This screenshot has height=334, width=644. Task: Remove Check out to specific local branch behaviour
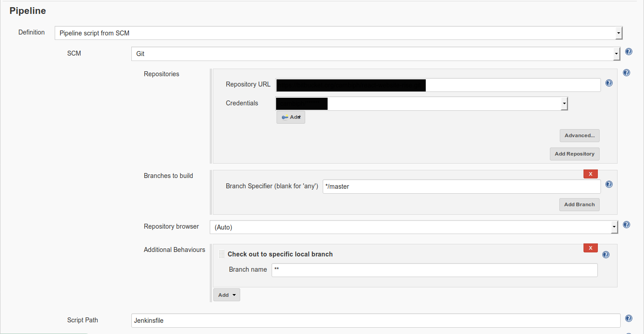[590, 248]
